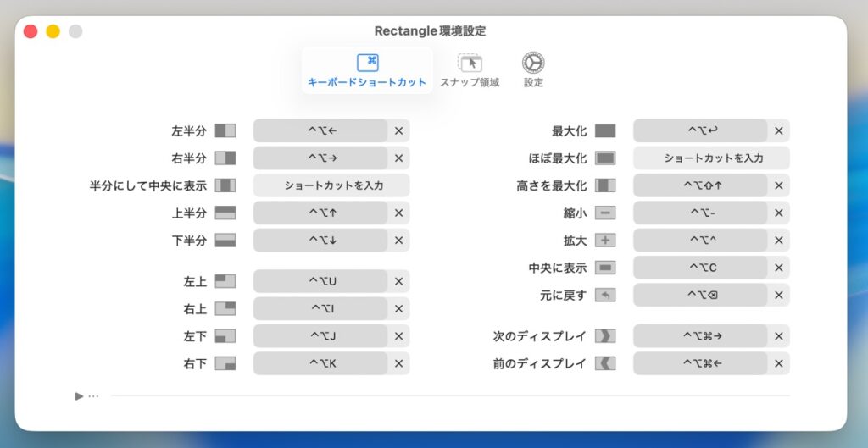
Task: Click the 右下 bottom-right corner icon
Action: (x=225, y=363)
